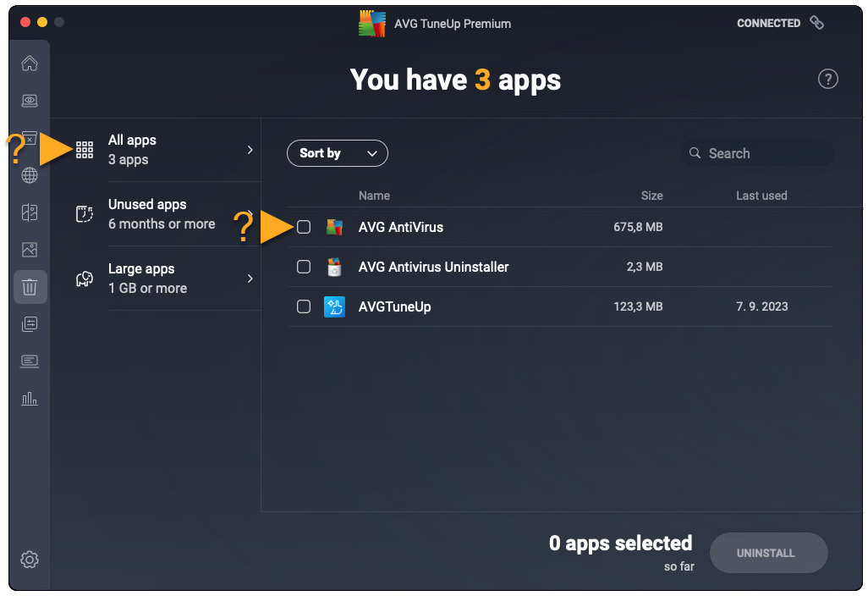Click the help question mark icon
This screenshot has width=868, height=596.
tap(827, 80)
